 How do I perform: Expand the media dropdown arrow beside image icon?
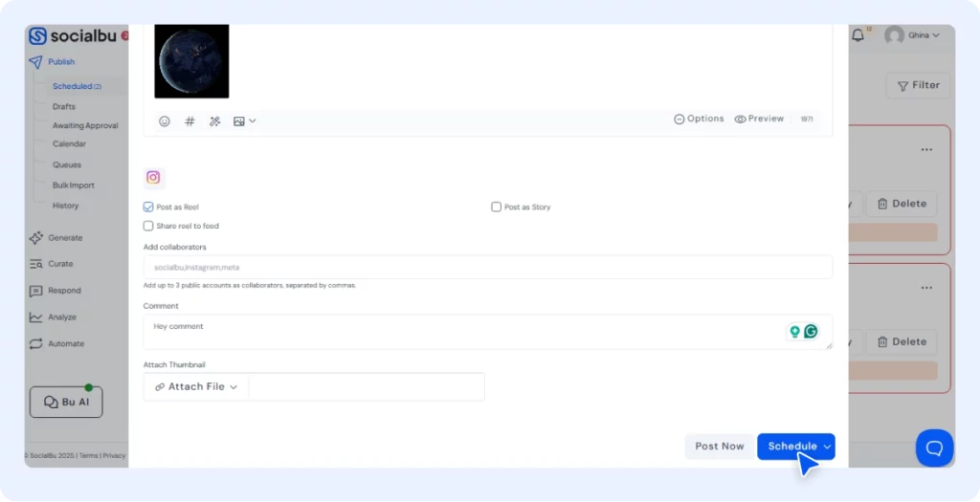[x=253, y=121]
